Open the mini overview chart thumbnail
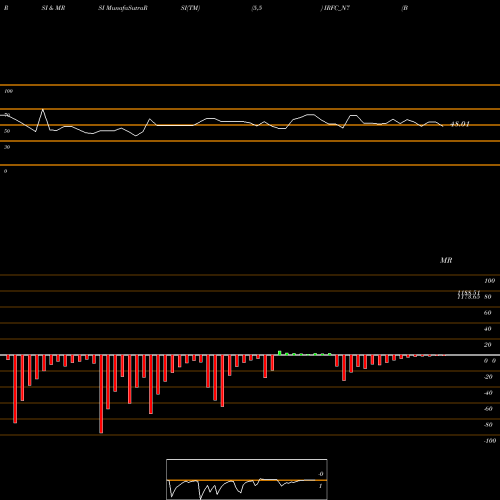This screenshot has height=500, width=500. click(247, 479)
